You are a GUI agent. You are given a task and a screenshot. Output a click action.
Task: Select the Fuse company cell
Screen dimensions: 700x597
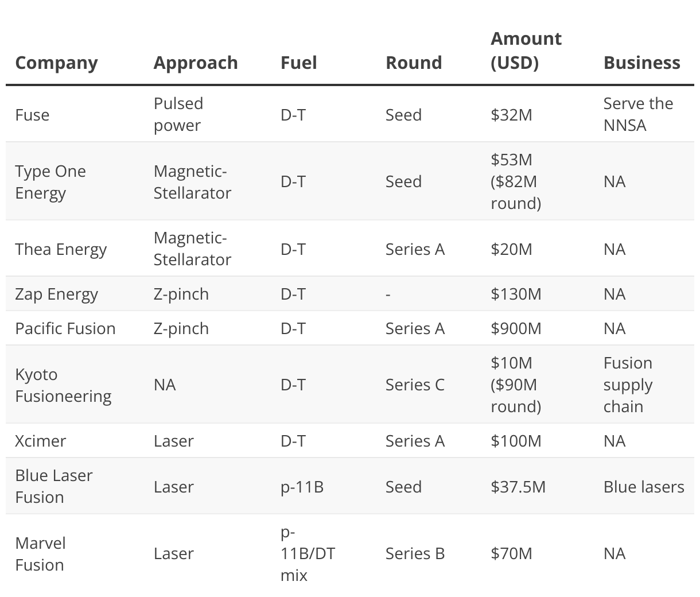coord(32,115)
